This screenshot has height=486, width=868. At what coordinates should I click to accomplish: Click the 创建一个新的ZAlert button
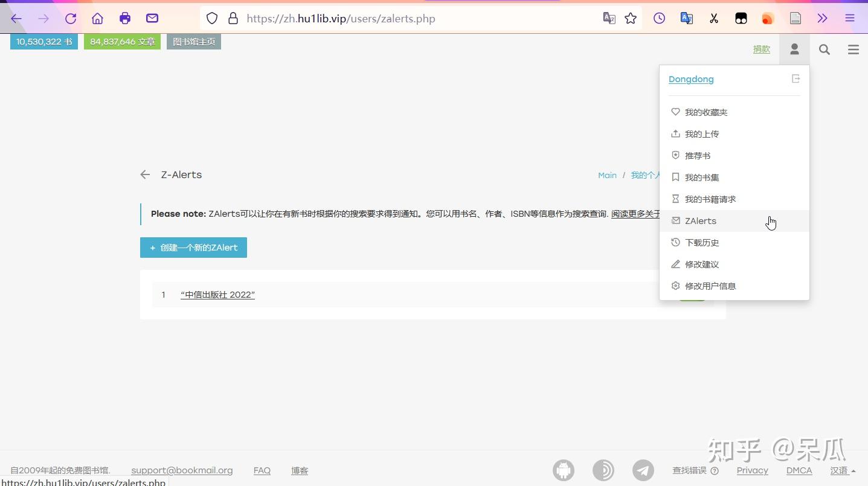[x=193, y=247]
